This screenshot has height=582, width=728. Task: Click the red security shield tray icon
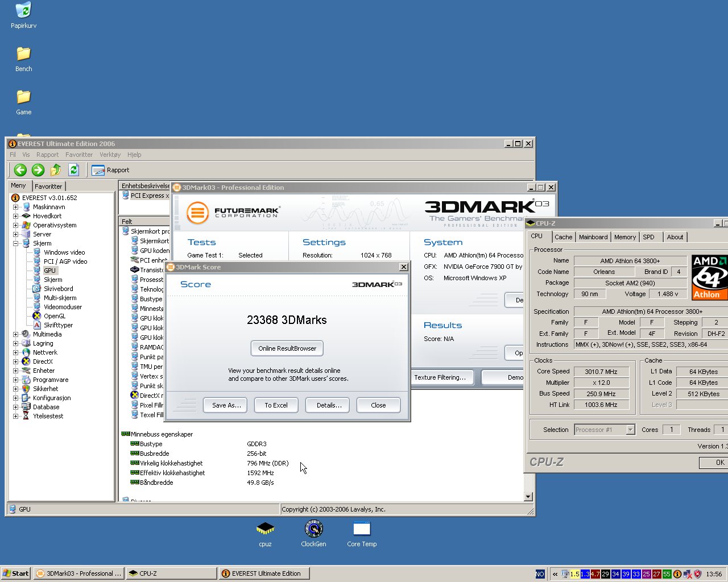click(x=697, y=574)
